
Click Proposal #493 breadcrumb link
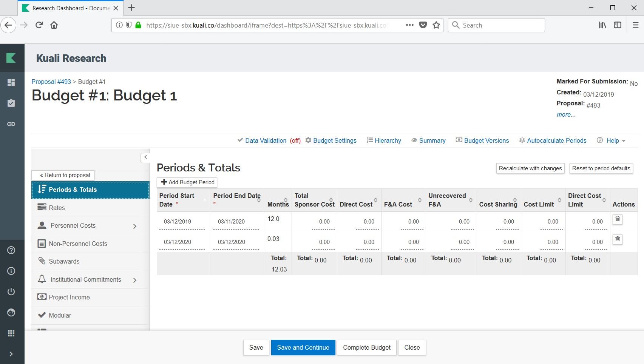(51, 82)
